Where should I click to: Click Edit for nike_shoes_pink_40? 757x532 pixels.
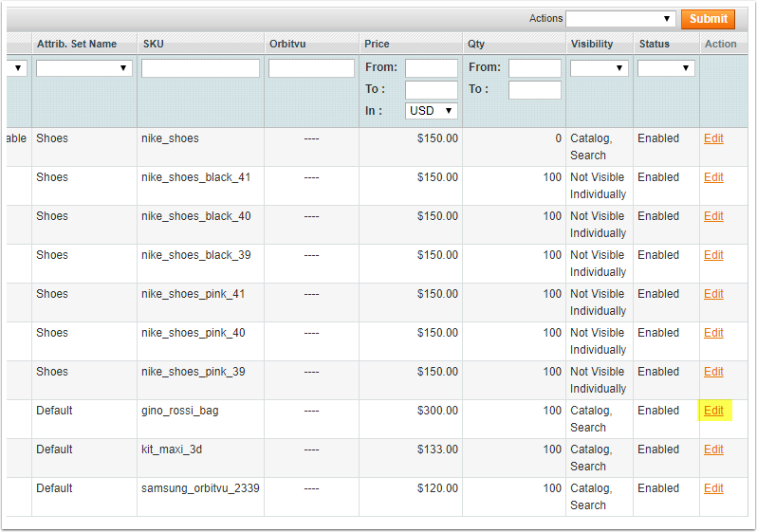(x=713, y=333)
